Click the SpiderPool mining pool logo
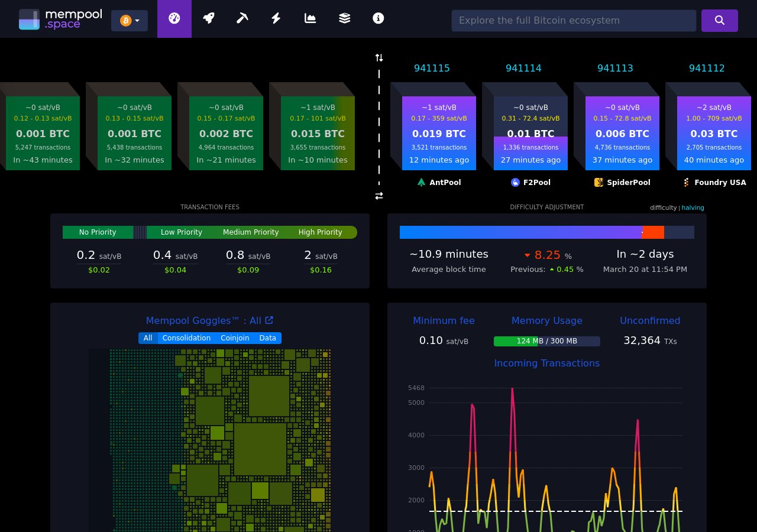This screenshot has height=532, width=757. tap(599, 182)
